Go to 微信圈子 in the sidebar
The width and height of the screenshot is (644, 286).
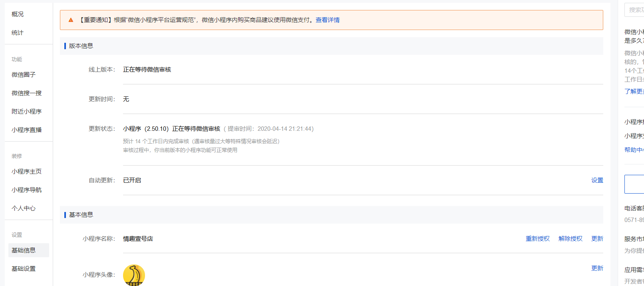coord(24,75)
